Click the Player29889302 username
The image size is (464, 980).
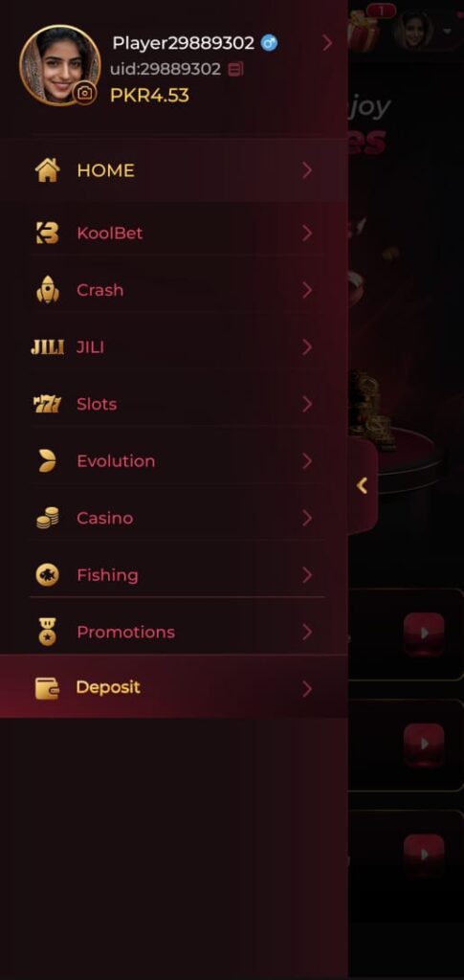tap(184, 43)
